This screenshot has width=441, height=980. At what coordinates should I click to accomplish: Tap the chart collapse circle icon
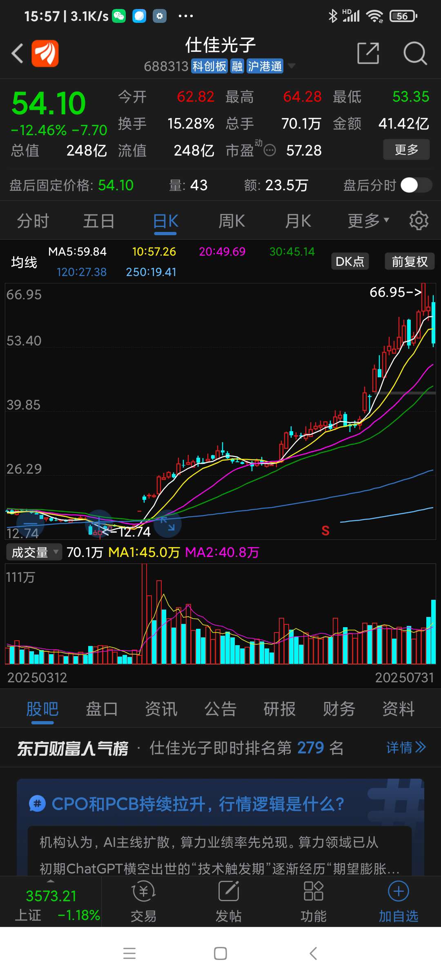[30, 523]
